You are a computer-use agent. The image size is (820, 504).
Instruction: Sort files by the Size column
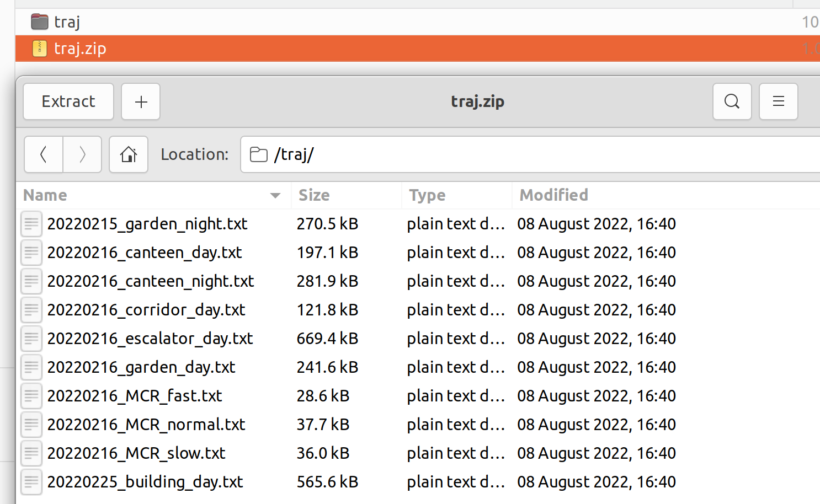tap(313, 195)
